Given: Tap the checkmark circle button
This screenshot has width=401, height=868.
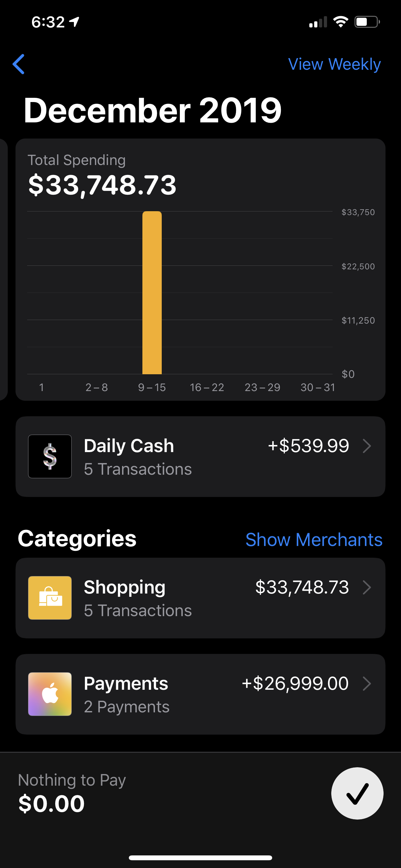Looking at the screenshot, I should click(x=357, y=793).
